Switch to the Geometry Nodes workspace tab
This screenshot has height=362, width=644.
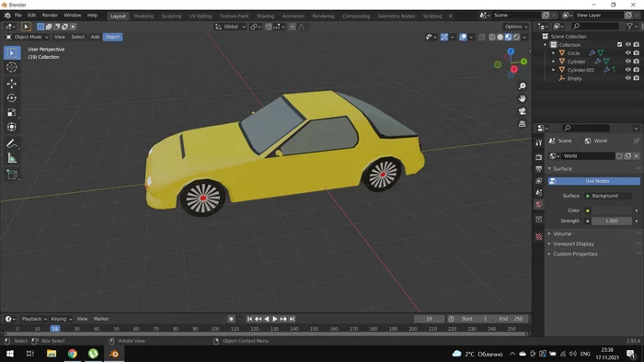tap(397, 16)
